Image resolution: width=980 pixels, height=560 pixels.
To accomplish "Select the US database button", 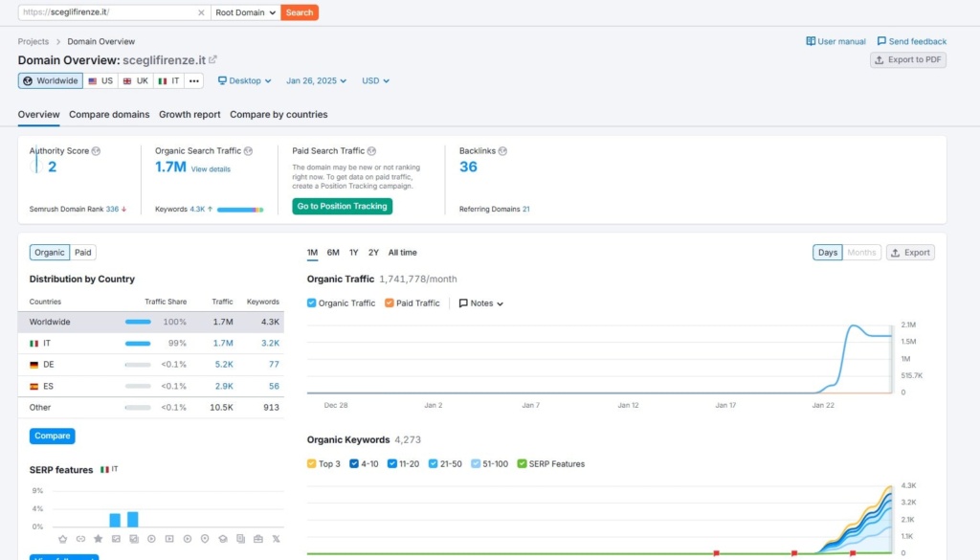I will [100, 80].
